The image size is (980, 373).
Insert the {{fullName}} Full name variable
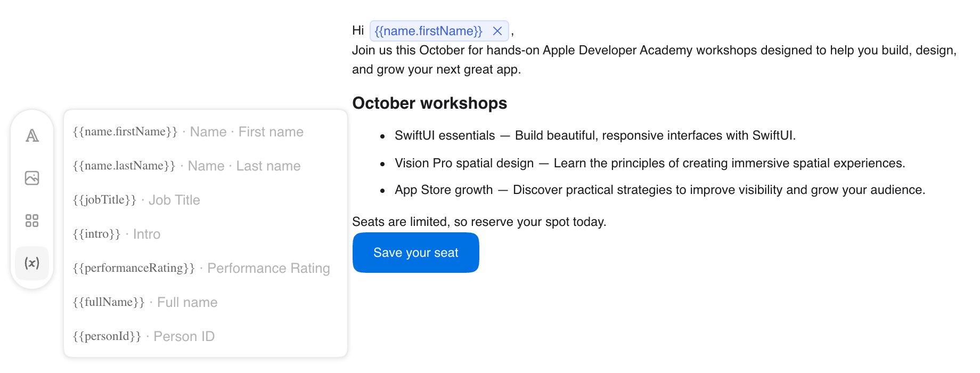point(206,302)
